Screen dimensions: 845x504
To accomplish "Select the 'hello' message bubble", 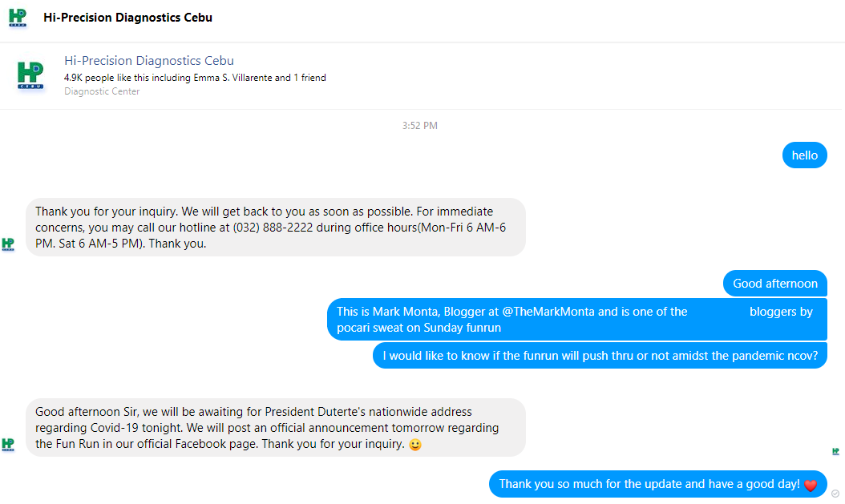I will [x=805, y=155].
